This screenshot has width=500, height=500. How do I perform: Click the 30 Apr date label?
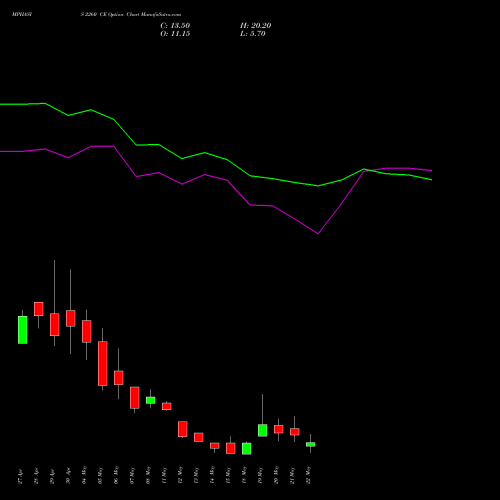68,476
